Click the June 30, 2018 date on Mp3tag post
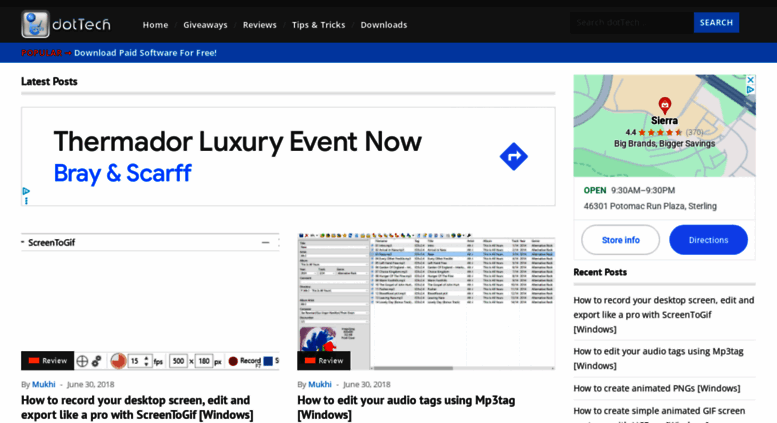The image size is (777, 423). click(366, 384)
